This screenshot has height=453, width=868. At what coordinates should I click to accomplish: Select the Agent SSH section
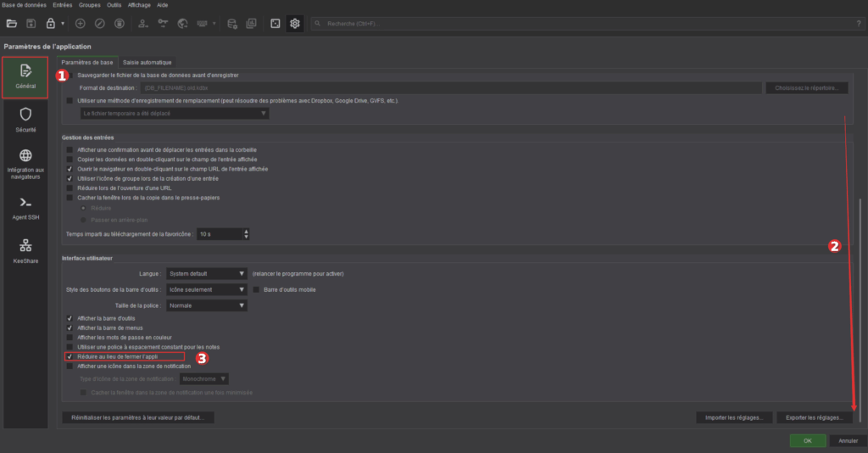coord(25,207)
